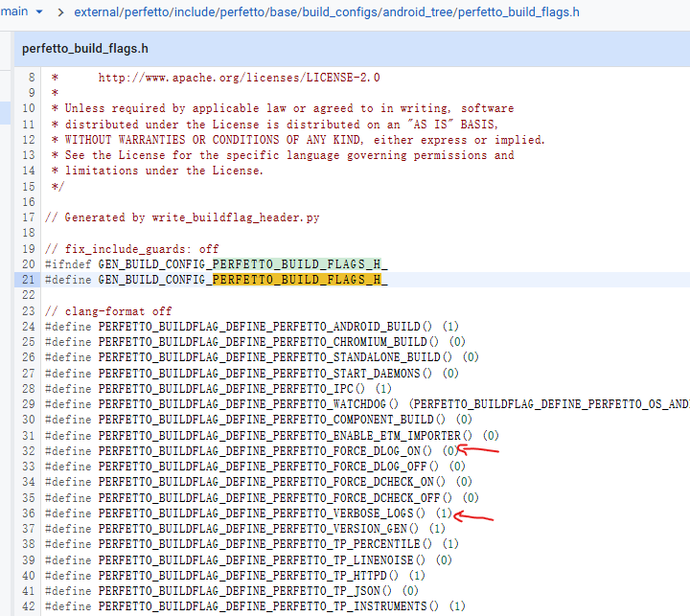This screenshot has height=616, width=690.
Task: Select line number 24 in gutter
Action: pos(28,327)
